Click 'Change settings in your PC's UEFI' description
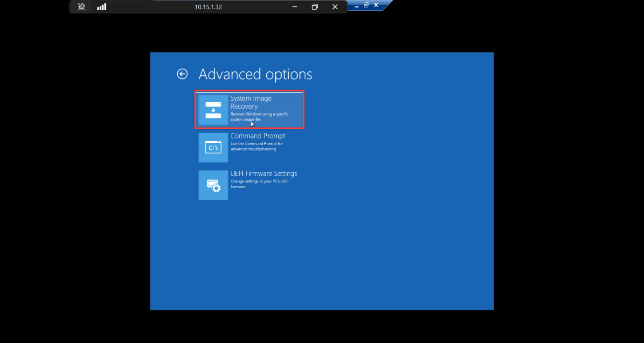The width and height of the screenshot is (644, 343). 260,181
